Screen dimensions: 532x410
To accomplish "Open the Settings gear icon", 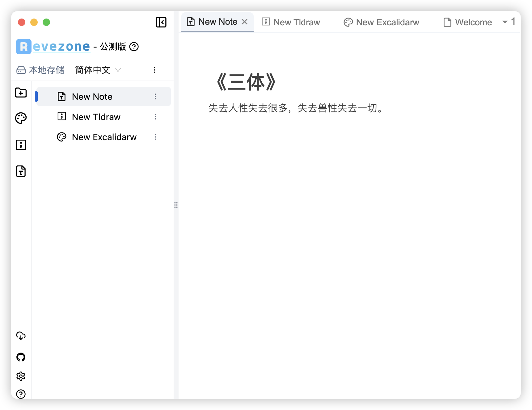I will tap(20, 376).
